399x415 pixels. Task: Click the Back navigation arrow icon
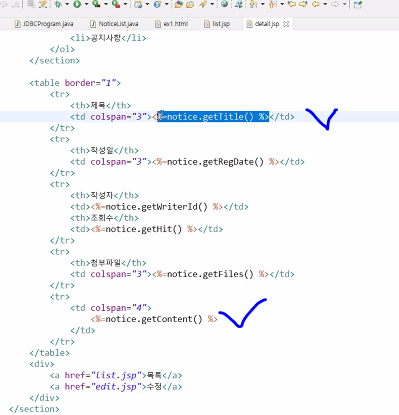[315, 4]
